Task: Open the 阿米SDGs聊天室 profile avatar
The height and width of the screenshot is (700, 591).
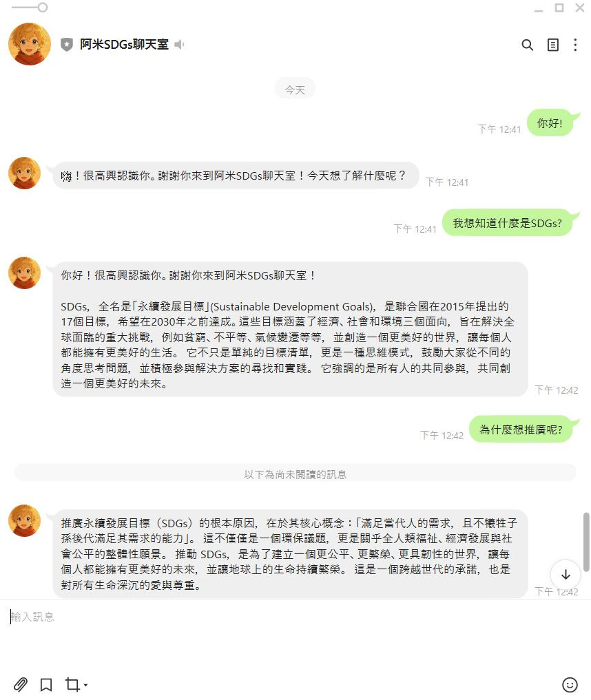Action: coord(30,44)
